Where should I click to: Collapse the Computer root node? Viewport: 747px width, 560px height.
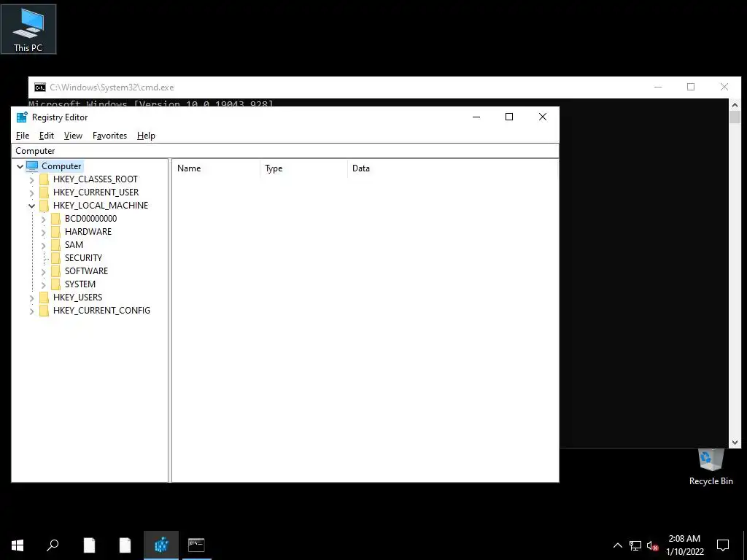click(20, 166)
